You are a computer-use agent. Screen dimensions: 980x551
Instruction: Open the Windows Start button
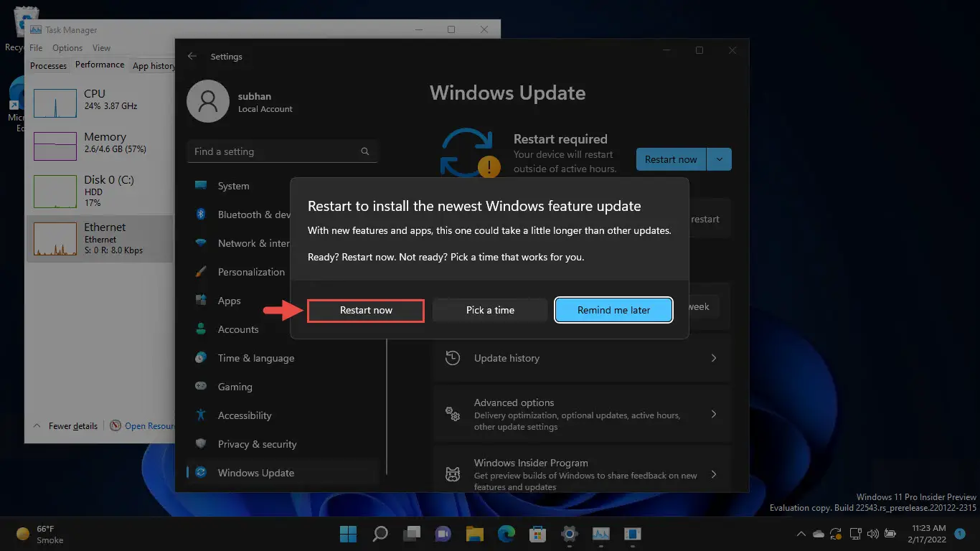coord(348,534)
